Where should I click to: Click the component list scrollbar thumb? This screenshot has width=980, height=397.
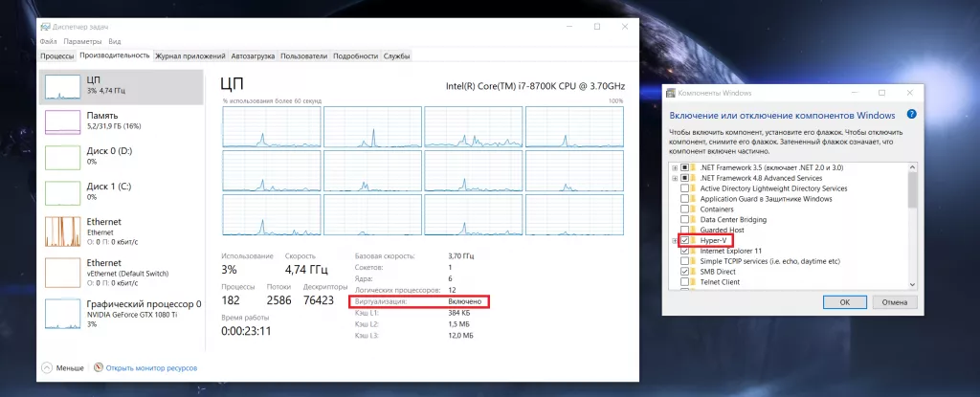click(912, 190)
